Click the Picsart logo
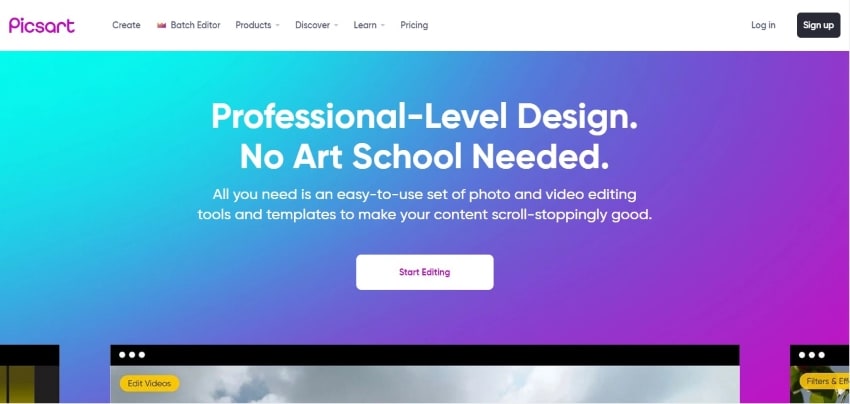The width and height of the screenshot is (850, 404). tap(42, 25)
